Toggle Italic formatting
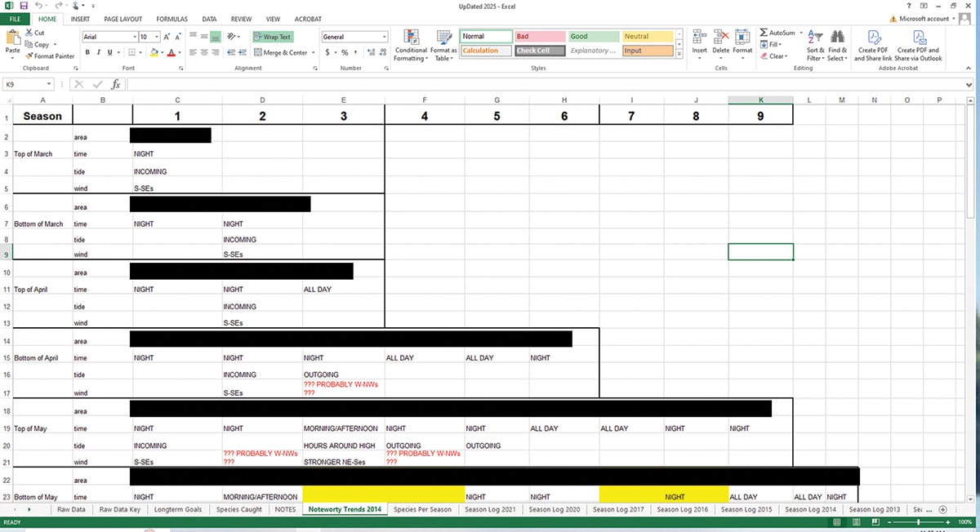980x532 pixels. click(98, 52)
